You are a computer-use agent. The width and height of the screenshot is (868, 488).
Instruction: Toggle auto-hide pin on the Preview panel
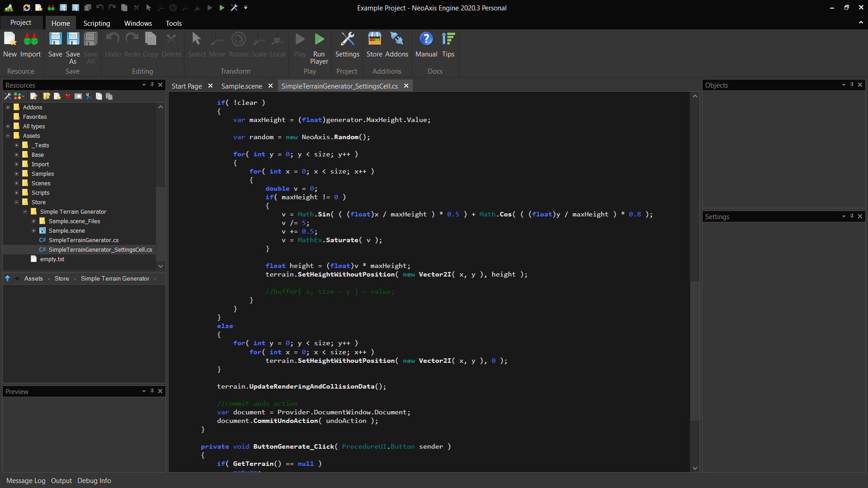tap(152, 391)
